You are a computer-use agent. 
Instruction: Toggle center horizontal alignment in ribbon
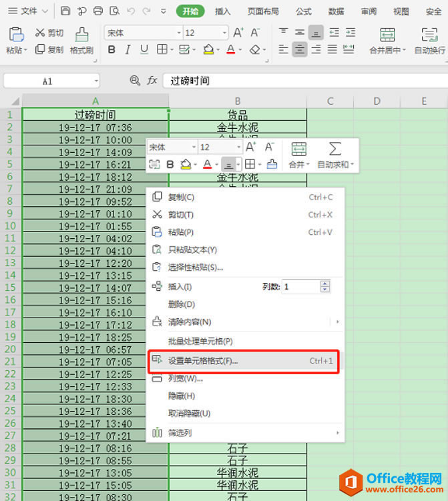click(x=300, y=49)
